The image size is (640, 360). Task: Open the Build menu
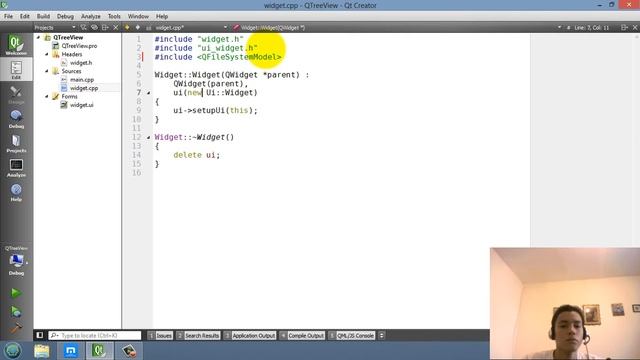(x=43, y=16)
